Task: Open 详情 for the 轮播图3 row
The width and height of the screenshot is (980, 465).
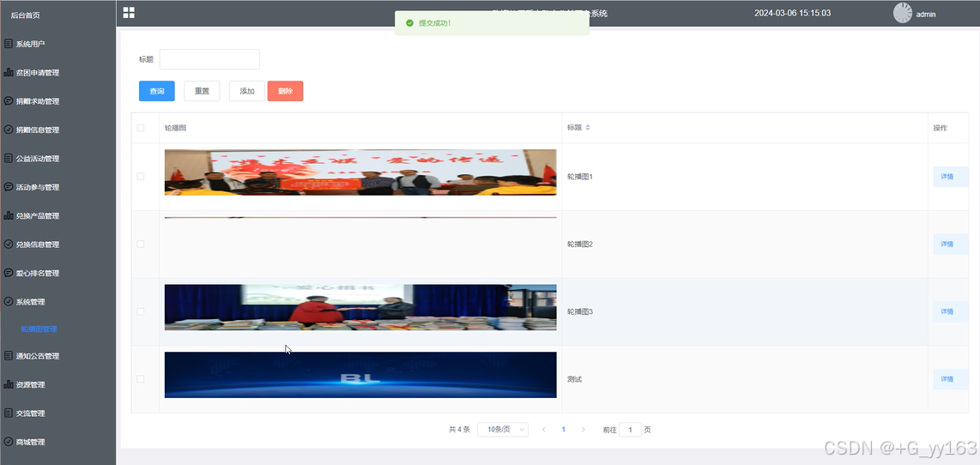Action: (951, 311)
